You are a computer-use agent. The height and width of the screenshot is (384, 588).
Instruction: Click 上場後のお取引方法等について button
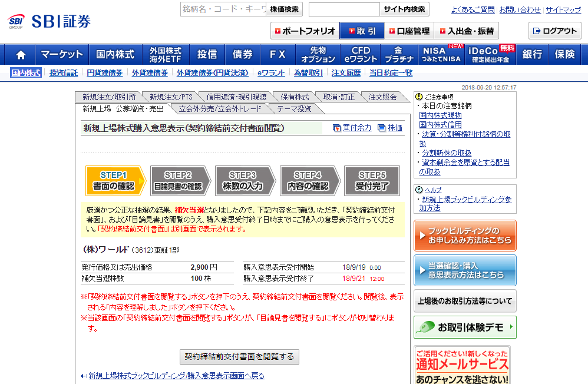point(465,301)
